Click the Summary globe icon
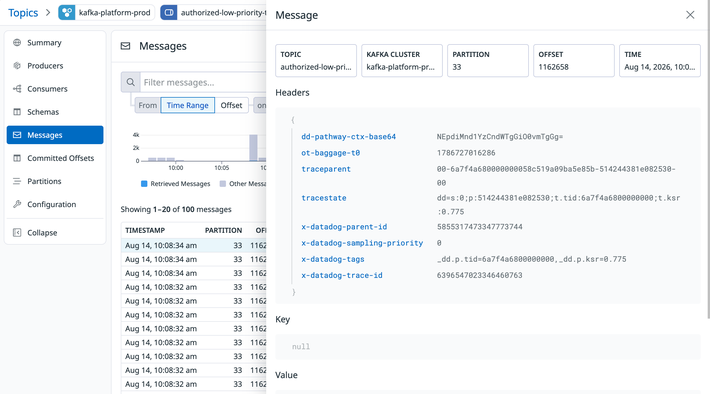This screenshot has width=710, height=394. 17,43
